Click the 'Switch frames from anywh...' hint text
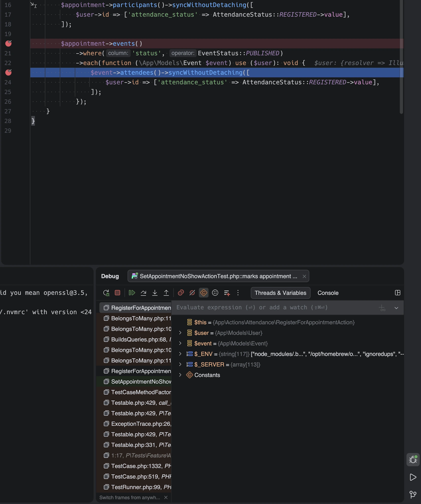Image resolution: width=421 pixels, height=504 pixels. 130,498
